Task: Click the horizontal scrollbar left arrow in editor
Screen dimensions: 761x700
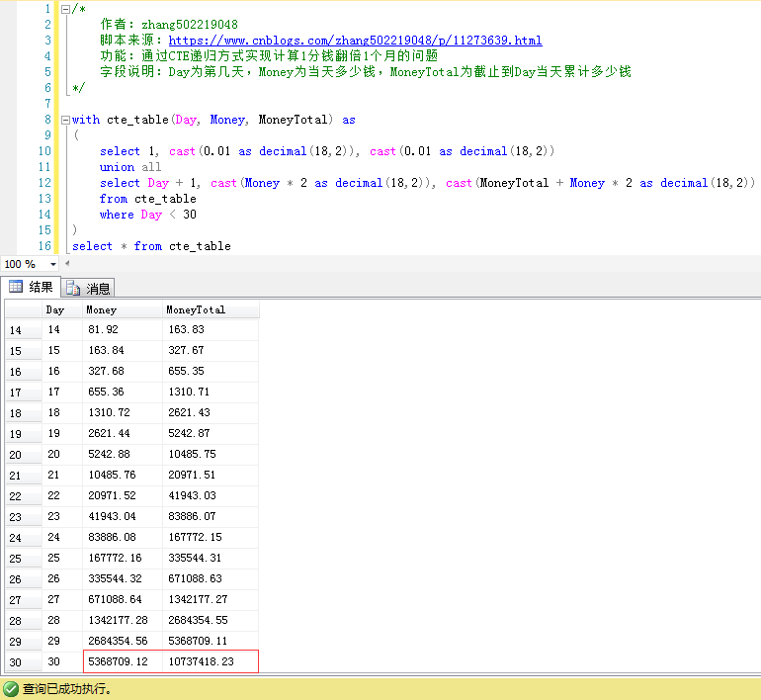Action: click(x=69, y=264)
